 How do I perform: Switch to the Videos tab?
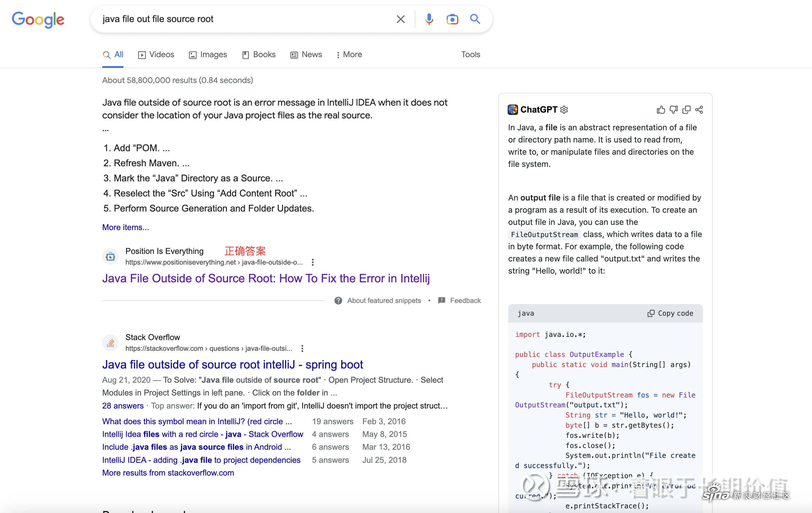tap(156, 55)
